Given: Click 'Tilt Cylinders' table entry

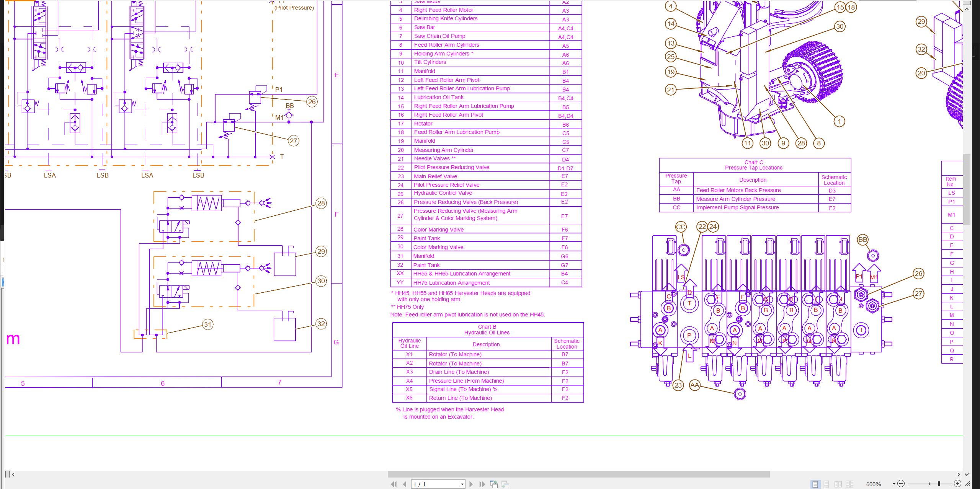Looking at the screenshot, I should point(430,62).
